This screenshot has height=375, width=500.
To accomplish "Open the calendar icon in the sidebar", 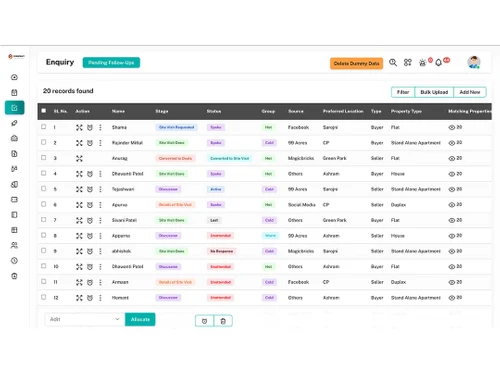I will tap(14, 93).
